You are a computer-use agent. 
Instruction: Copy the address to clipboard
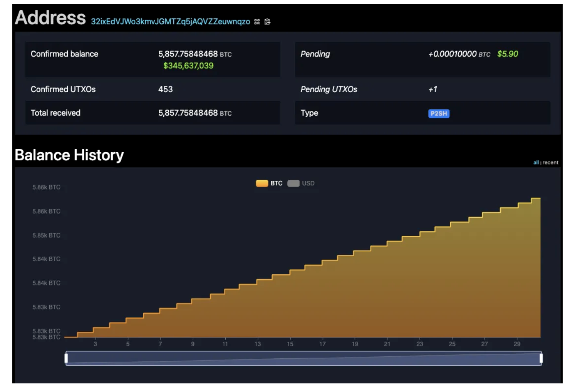[x=268, y=22]
